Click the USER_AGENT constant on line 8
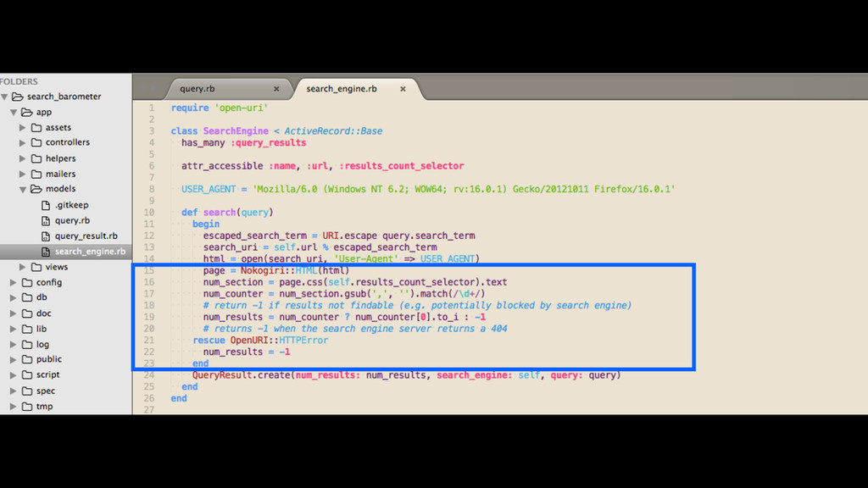The height and width of the screenshot is (488, 868). 209,189
